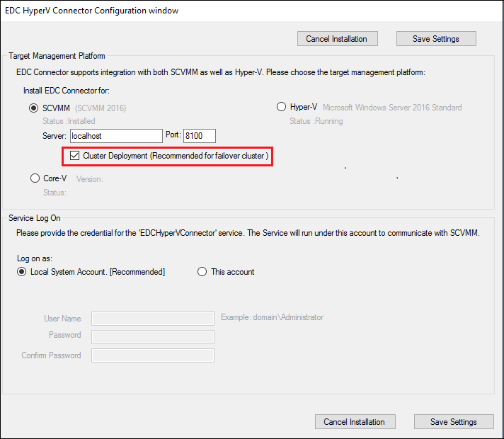This screenshot has width=504, height=439.
Task: Click 'Microsoft Windows Server 2016 Standard' text
Action: point(392,108)
